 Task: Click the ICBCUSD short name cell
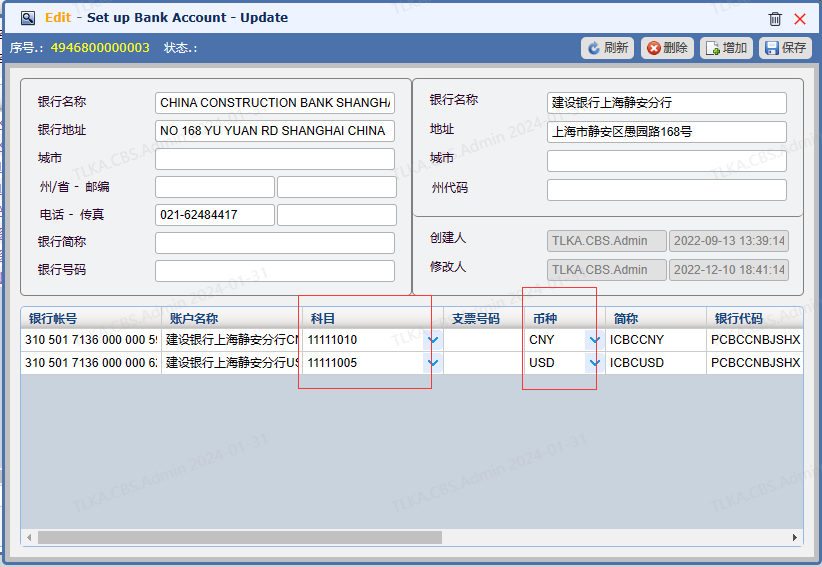[656, 363]
